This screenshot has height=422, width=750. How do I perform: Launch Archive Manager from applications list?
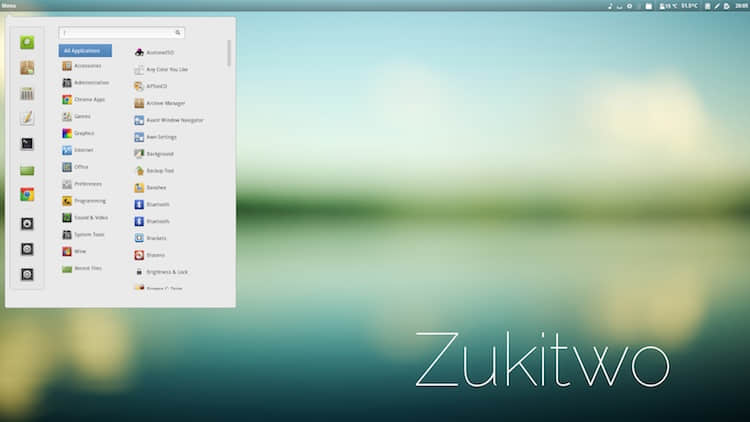(x=160, y=103)
